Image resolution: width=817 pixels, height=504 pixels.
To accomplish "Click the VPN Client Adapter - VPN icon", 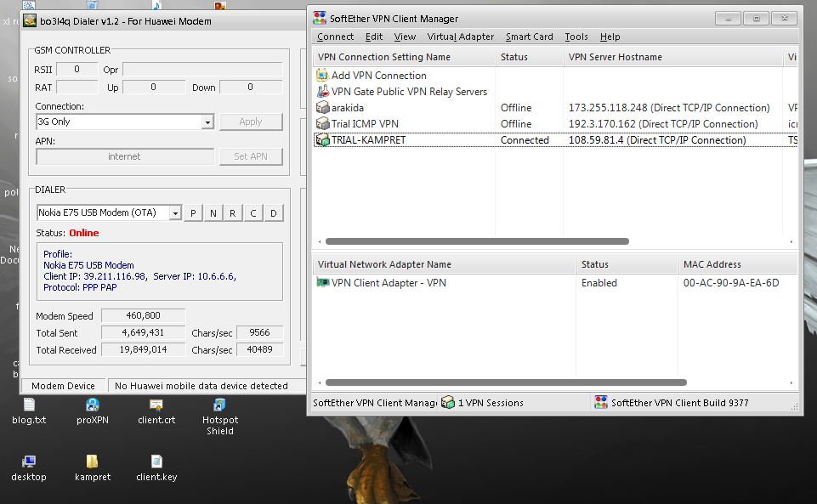I will [x=322, y=283].
